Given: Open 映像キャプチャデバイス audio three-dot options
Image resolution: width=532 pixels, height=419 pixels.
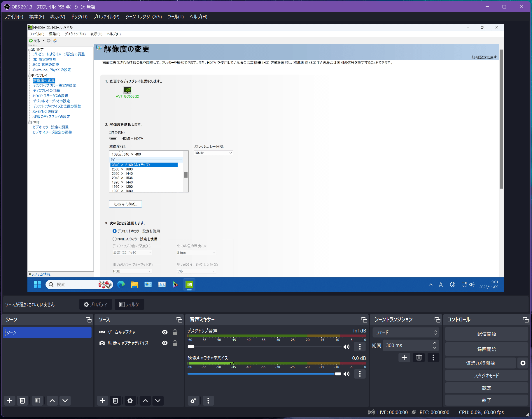Looking at the screenshot, I should (x=360, y=374).
